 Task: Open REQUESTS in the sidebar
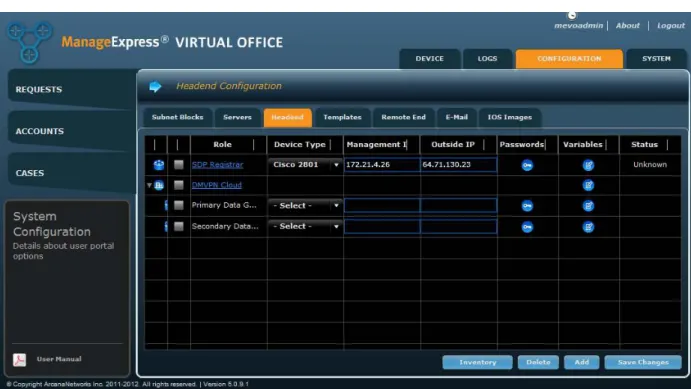(71, 89)
